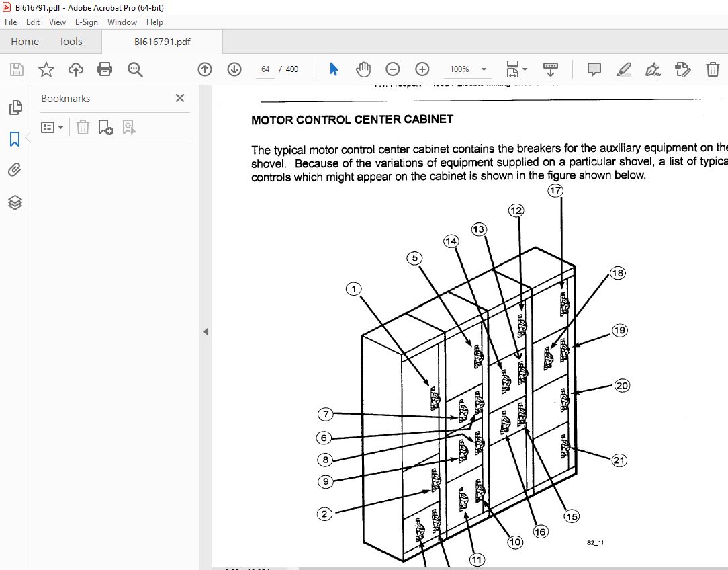Image resolution: width=728 pixels, height=570 pixels.
Task: Click the page number field showing 64
Action: (265, 69)
